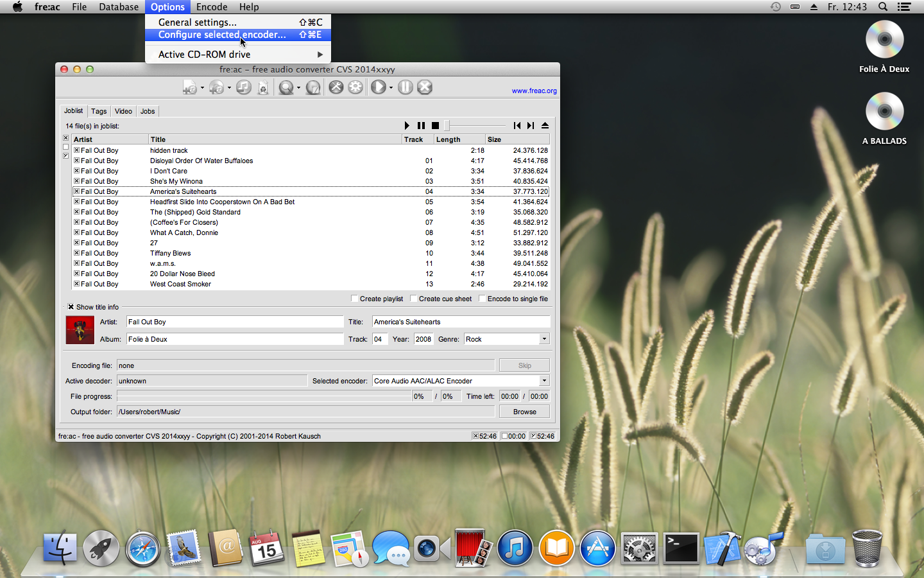Click the player seek slider handle

tap(447, 126)
